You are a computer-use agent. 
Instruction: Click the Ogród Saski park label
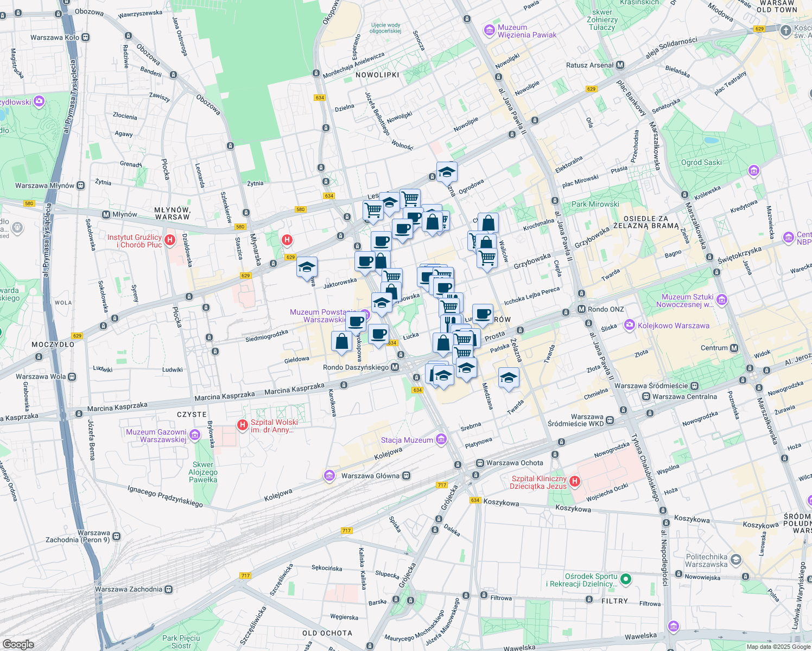point(701,162)
